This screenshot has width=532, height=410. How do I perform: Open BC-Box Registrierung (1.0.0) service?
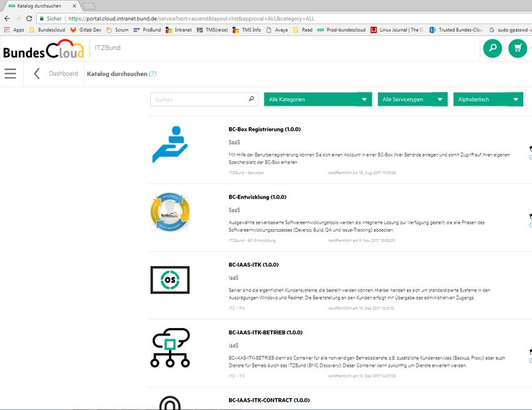coord(265,130)
